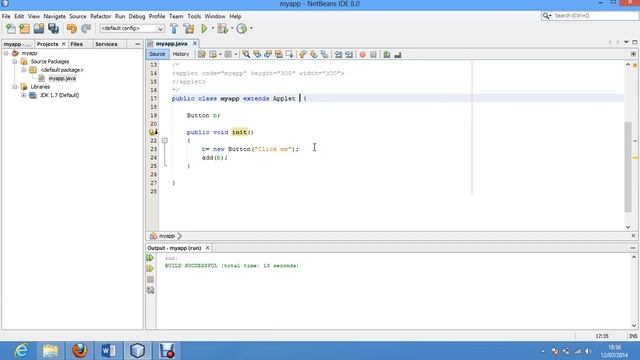Click the Find Next Occurrence editor icon
This screenshot has height=360, width=640.
(x=268, y=54)
